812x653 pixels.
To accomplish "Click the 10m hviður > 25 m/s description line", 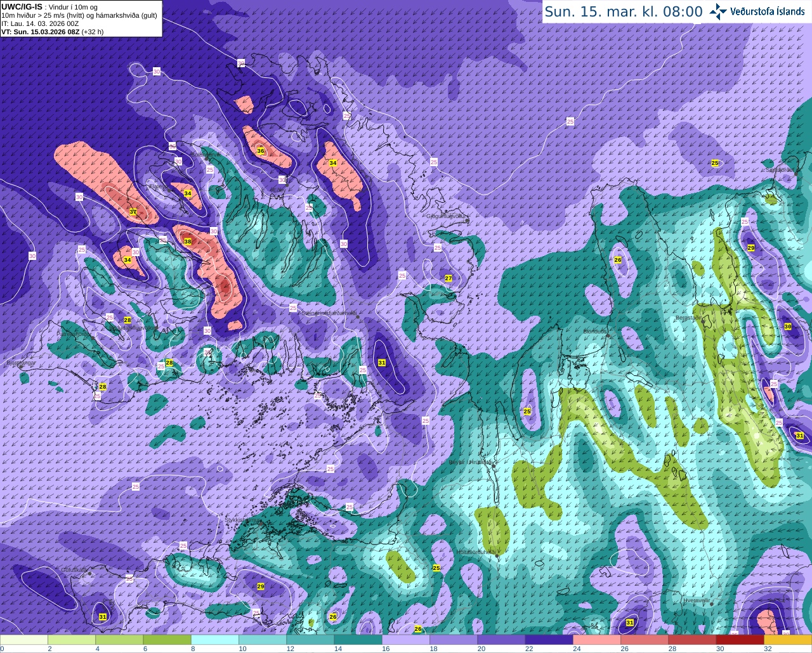I will click(x=79, y=15).
